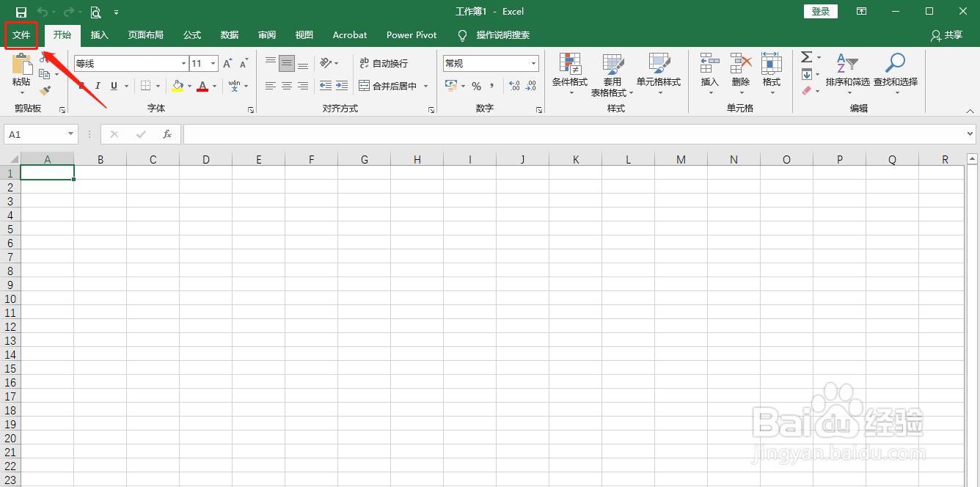This screenshot has width=980, height=487.
Task: Select row 10 header
Action: 10,299
